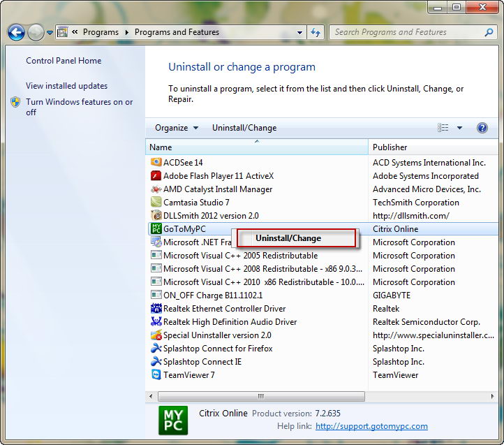Go back with the blue arrow button

click(x=16, y=33)
